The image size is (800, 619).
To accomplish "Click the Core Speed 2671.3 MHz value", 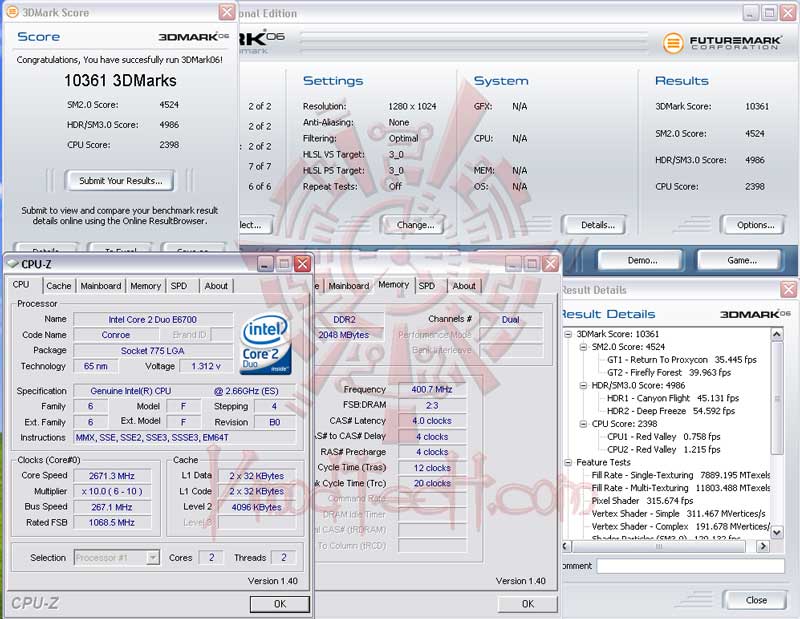I will pyautogui.click(x=112, y=476).
